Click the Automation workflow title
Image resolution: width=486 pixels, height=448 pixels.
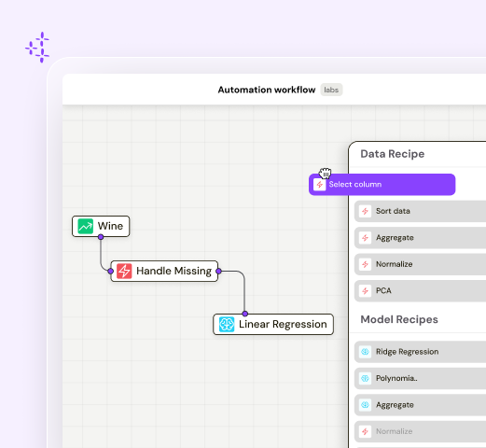click(x=267, y=90)
